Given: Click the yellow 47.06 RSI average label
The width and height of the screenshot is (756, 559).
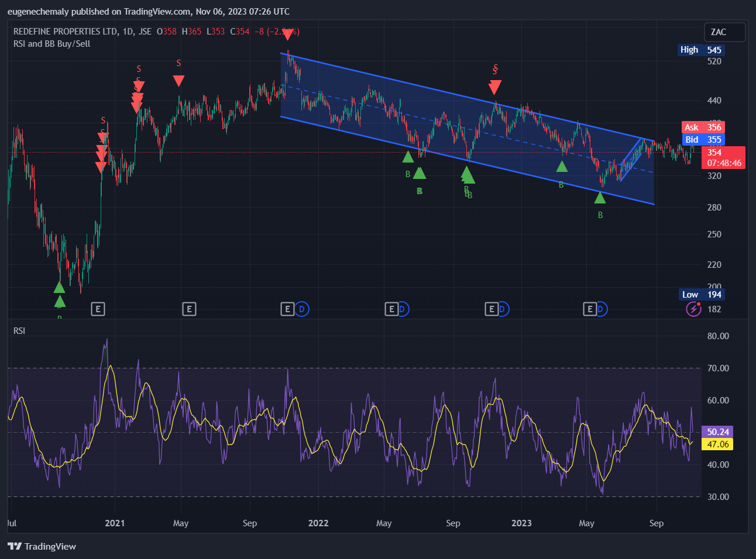Looking at the screenshot, I should point(717,444).
